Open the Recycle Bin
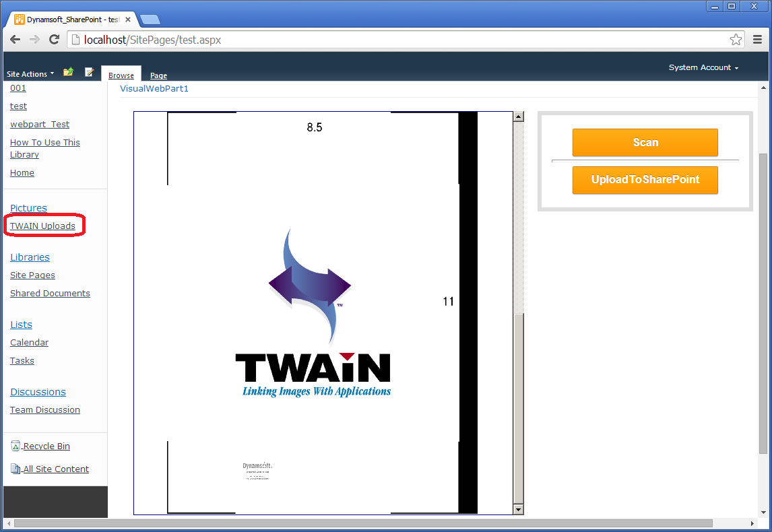 pos(46,446)
